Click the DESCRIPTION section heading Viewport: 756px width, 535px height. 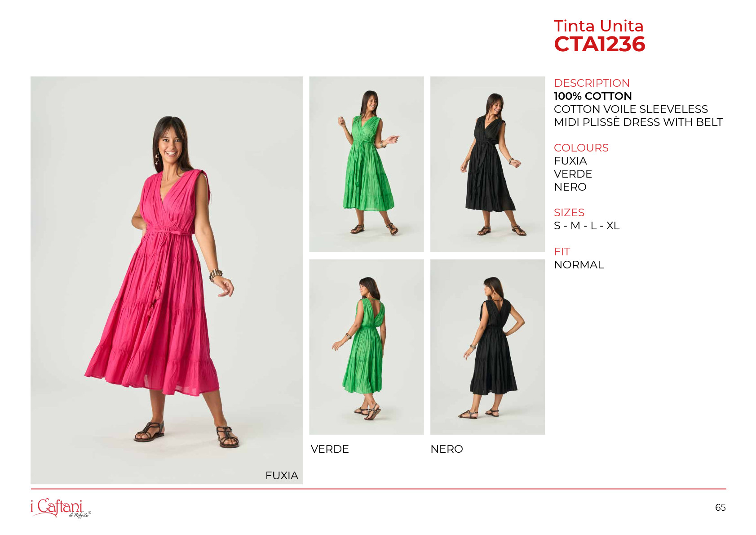(592, 83)
